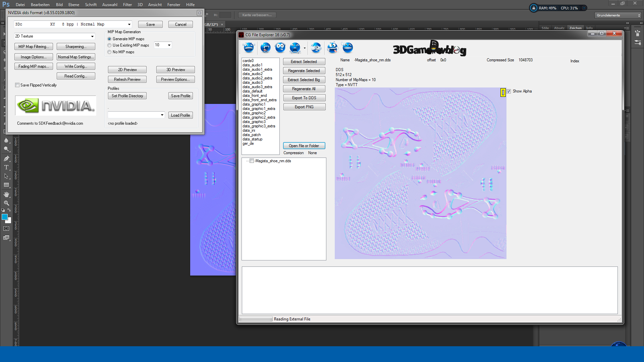Click the screen mode icon

(6, 238)
